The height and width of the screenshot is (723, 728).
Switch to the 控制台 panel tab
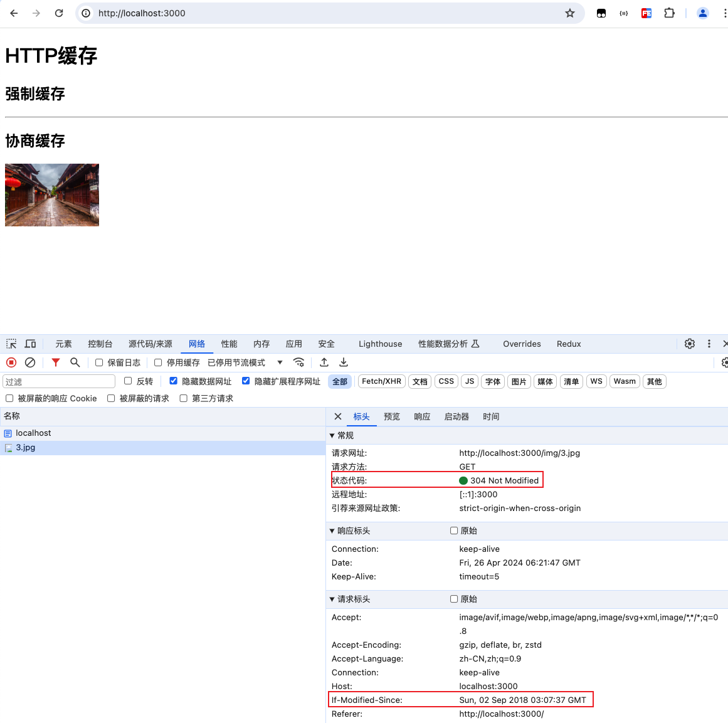(x=100, y=344)
